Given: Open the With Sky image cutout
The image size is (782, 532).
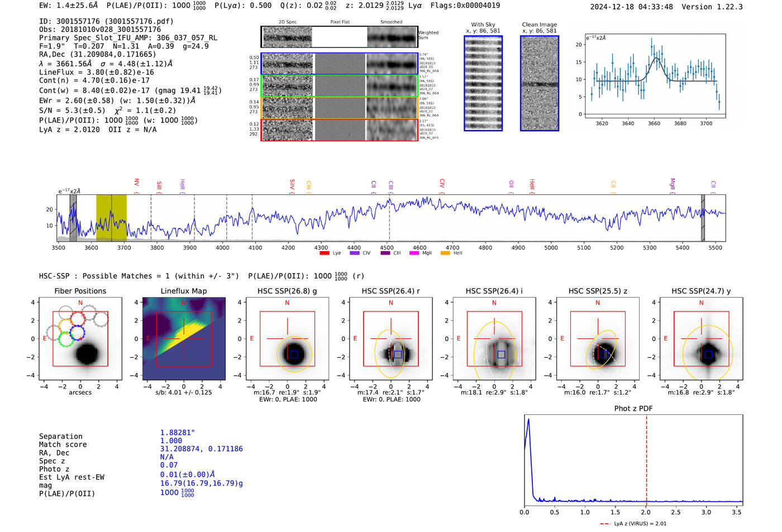Looking at the screenshot, I should click(x=483, y=83).
